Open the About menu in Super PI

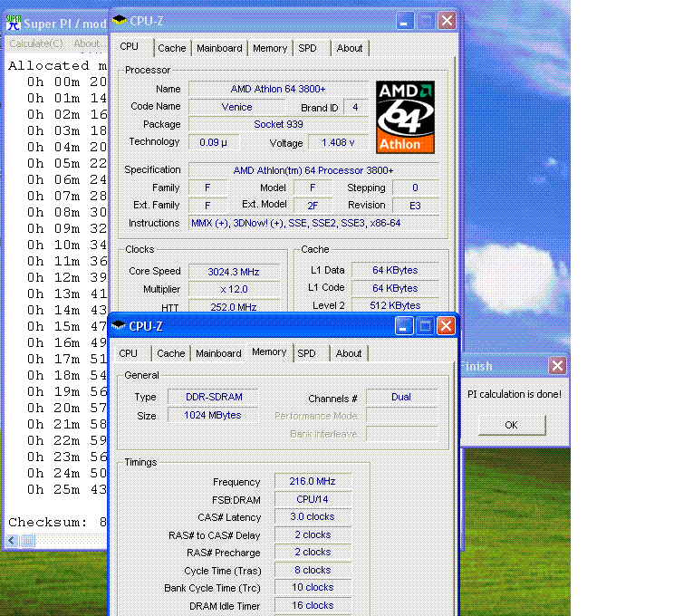[x=90, y=43]
